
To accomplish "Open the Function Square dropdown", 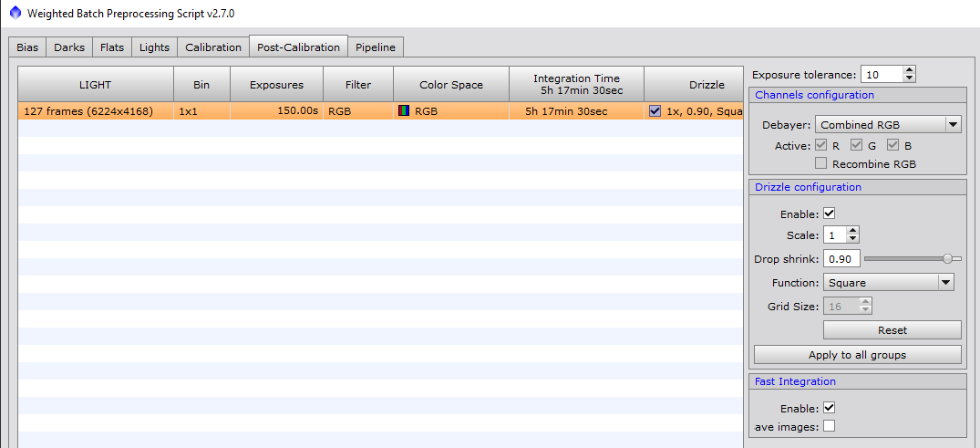I will 888,283.
